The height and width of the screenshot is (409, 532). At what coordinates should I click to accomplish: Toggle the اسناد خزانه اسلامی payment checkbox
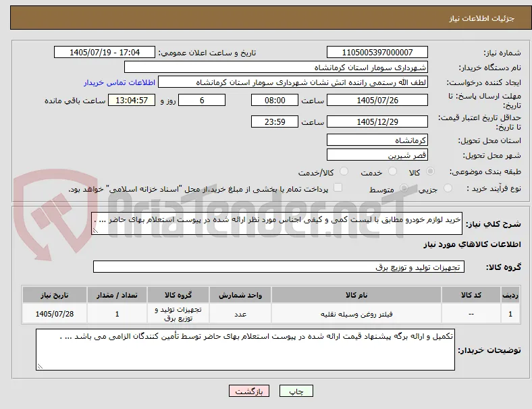(338, 188)
